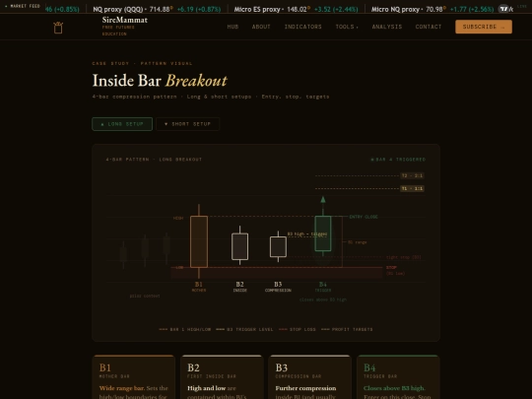Click the NQ proxy (QQQ) ticker

click(157, 9)
